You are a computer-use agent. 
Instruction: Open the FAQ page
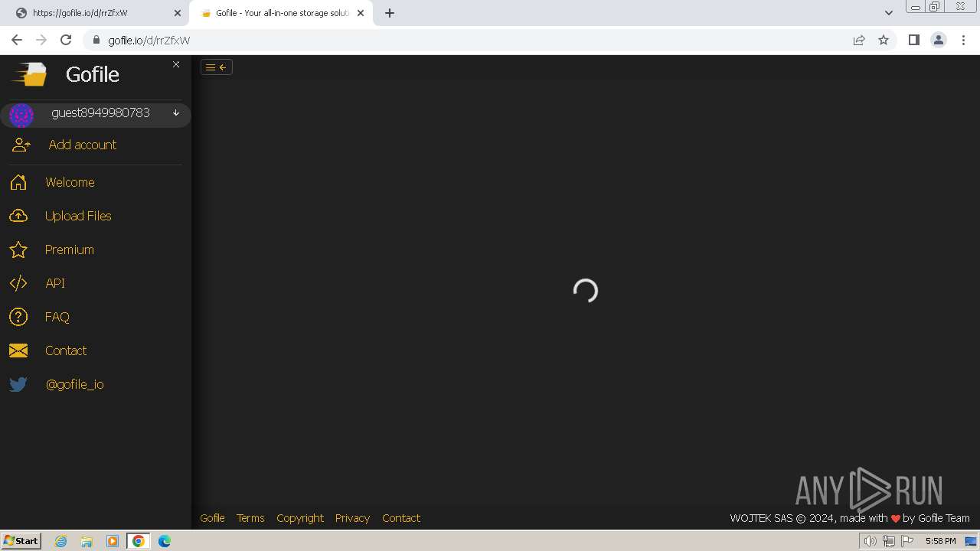click(57, 317)
